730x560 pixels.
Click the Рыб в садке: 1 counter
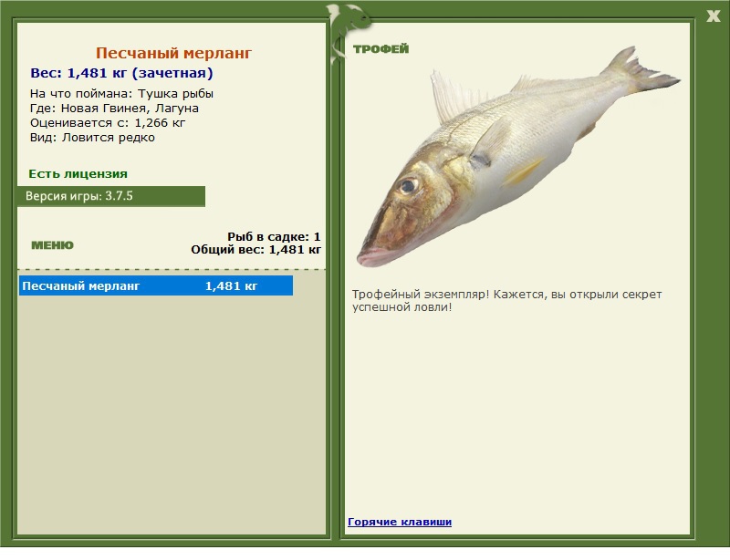274,236
